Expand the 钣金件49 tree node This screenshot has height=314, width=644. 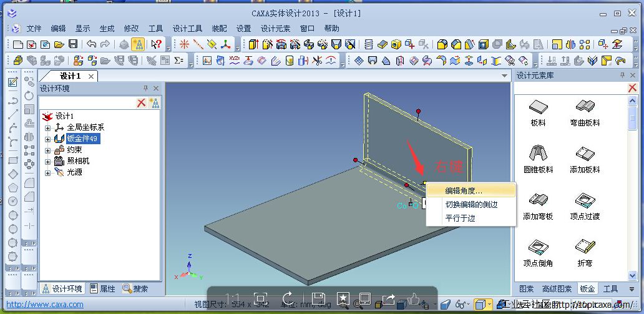coord(47,139)
